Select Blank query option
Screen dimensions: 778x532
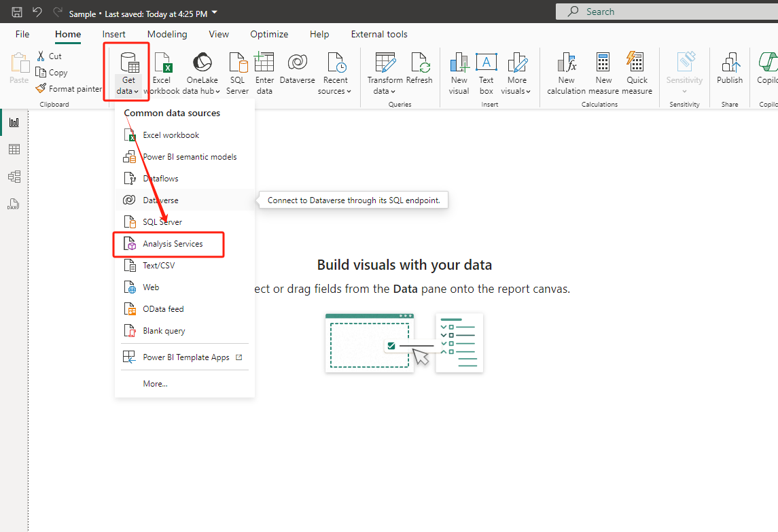coord(185,331)
